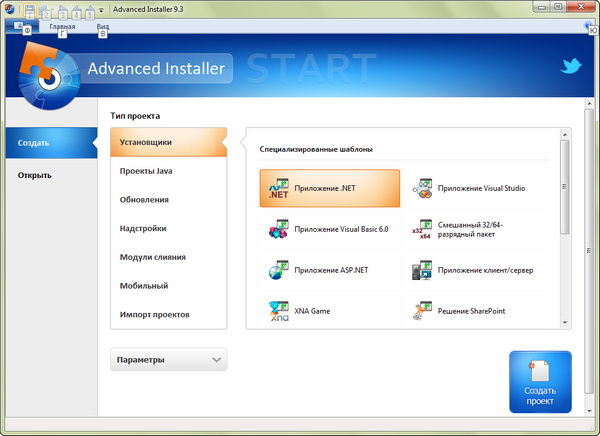
Task: Switch to the Вид ribbon tab
Action: [x=103, y=27]
